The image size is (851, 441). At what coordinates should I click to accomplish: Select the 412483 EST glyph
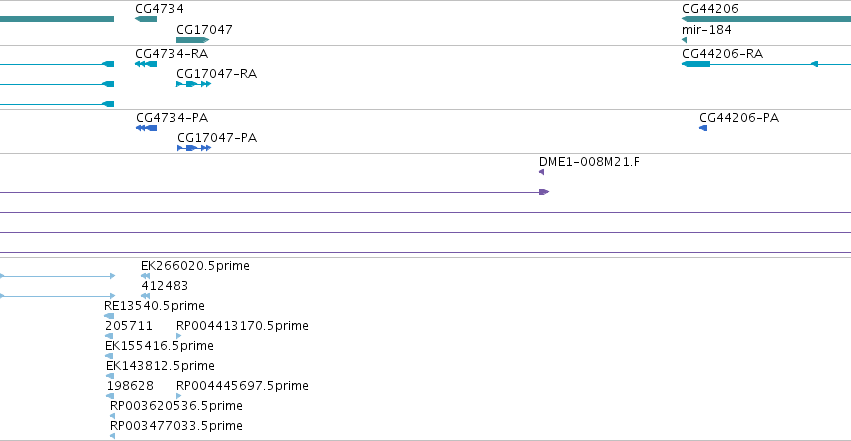pos(145,296)
